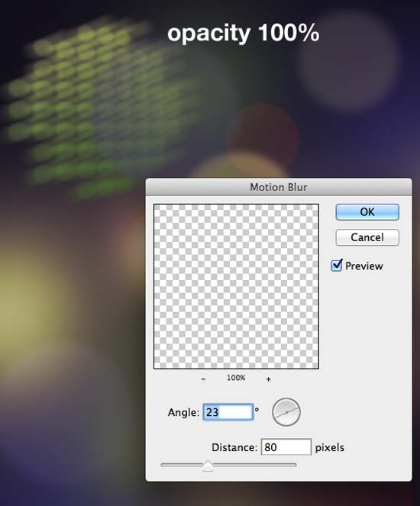The width and height of the screenshot is (420, 506).
Task: Click the angle direction dial
Action: pos(286,412)
